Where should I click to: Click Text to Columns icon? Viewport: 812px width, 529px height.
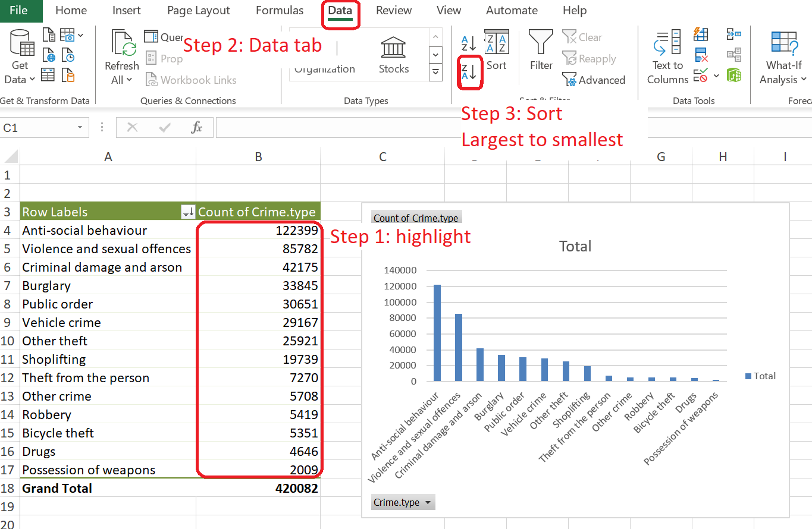(667, 58)
